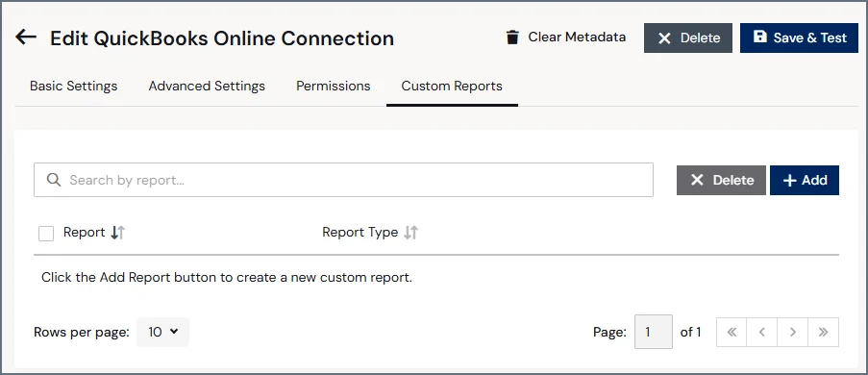Open the Advanced Settings tab
868x375 pixels.
click(x=207, y=86)
